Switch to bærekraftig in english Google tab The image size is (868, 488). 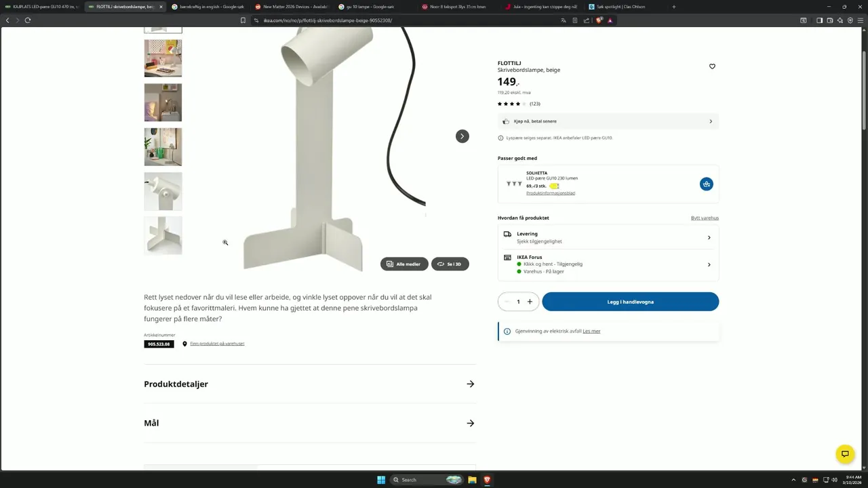click(x=208, y=7)
